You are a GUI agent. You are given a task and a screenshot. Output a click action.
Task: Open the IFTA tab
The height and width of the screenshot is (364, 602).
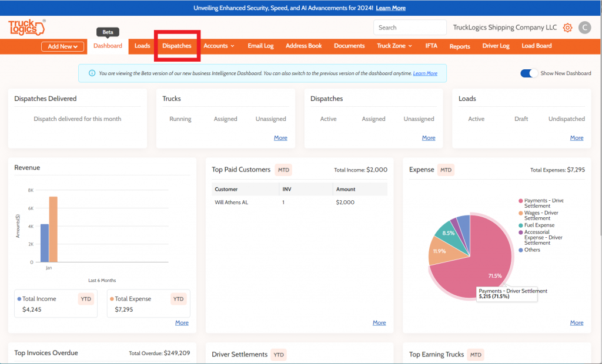431,46
